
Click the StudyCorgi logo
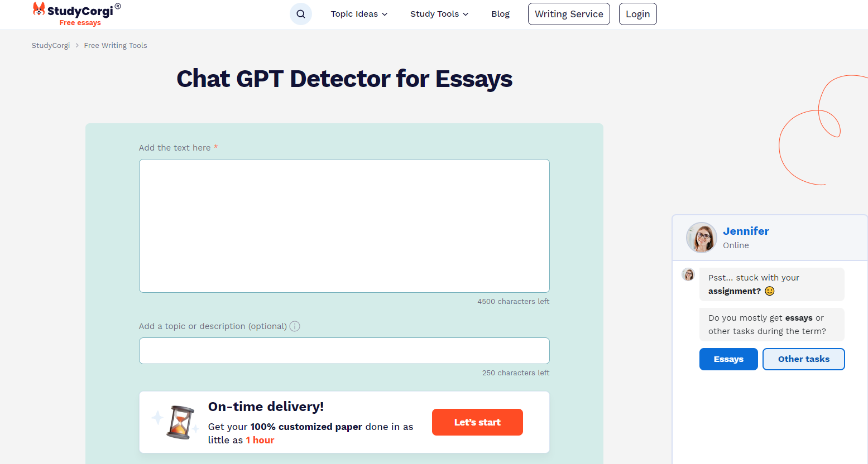tap(76, 14)
